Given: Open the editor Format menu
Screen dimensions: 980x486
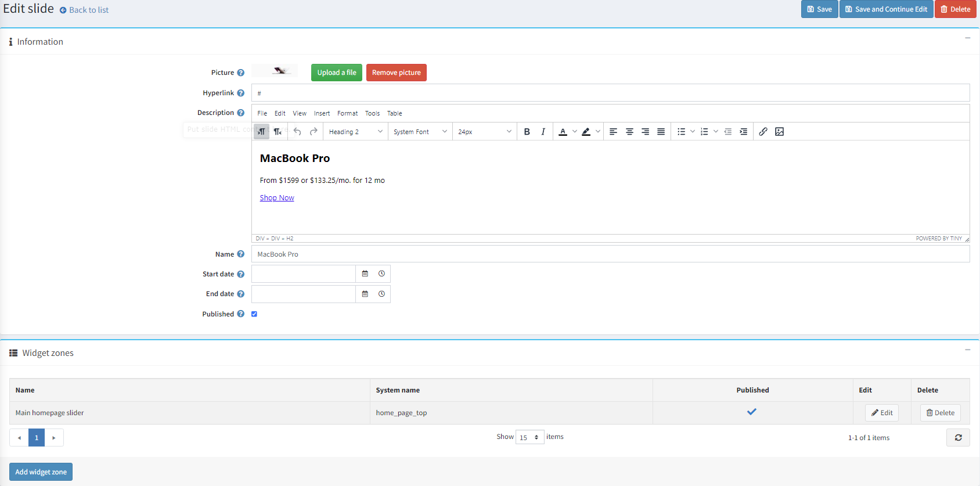Looking at the screenshot, I should point(347,113).
